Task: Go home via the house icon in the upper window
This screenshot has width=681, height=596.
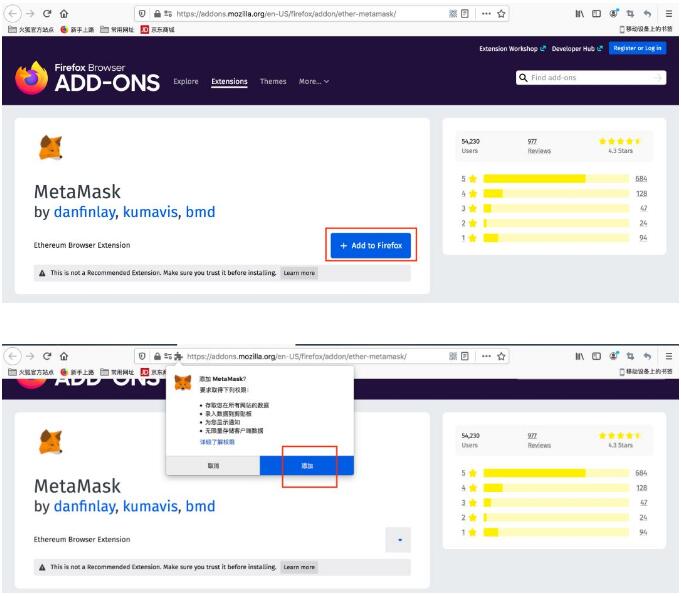Action: (64, 13)
